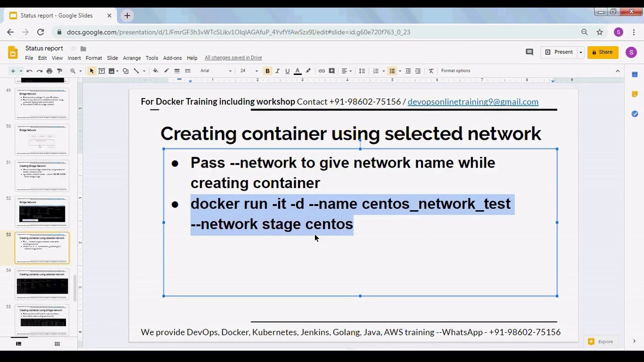Open the Arial font dropdown
The image size is (644, 362).
(x=216, y=71)
